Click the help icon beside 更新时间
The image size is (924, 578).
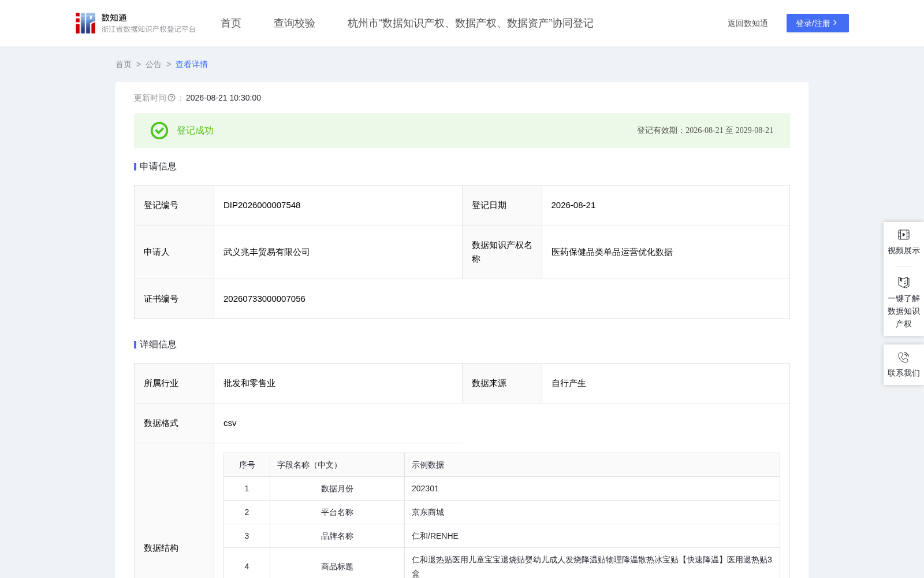[172, 98]
